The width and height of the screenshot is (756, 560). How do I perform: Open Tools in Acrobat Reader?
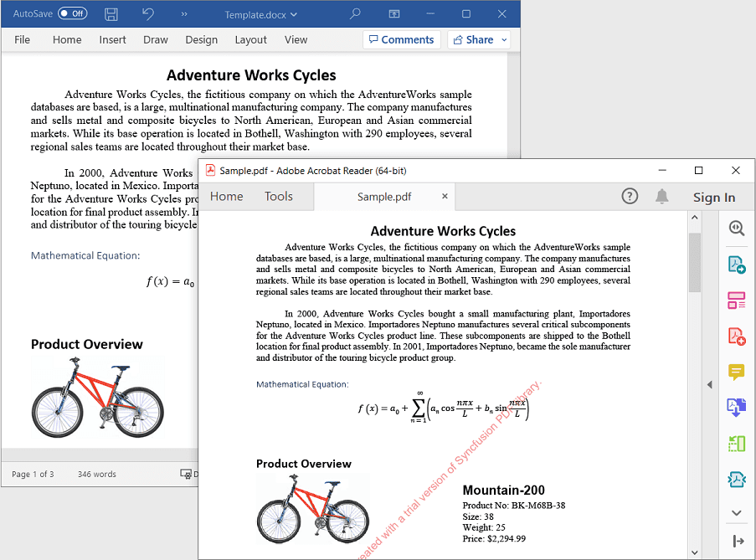pos(279,197)
